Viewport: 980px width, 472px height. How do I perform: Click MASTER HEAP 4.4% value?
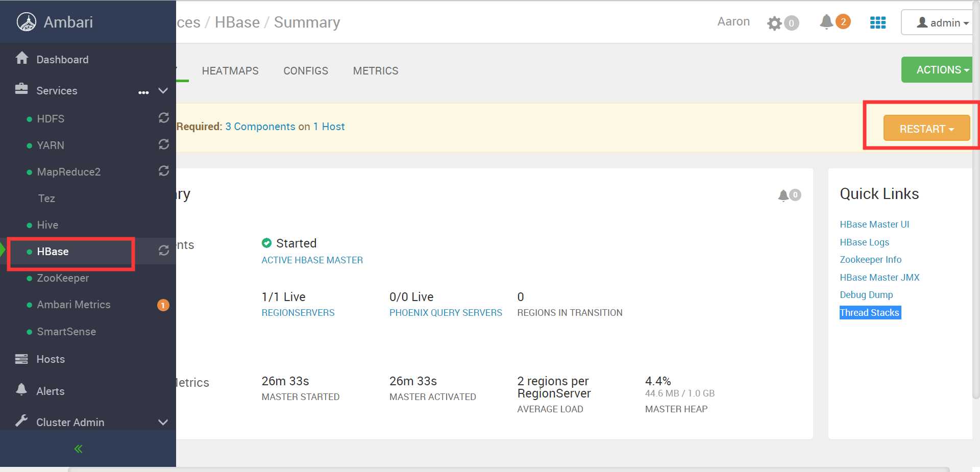tap(658, 381)
